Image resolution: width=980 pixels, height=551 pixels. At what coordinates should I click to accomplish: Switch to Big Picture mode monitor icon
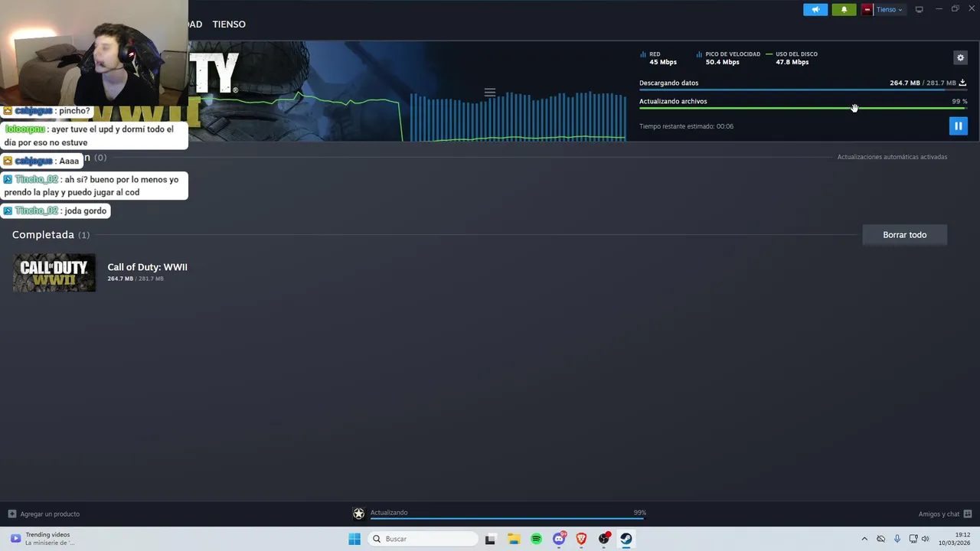point(919,9)
